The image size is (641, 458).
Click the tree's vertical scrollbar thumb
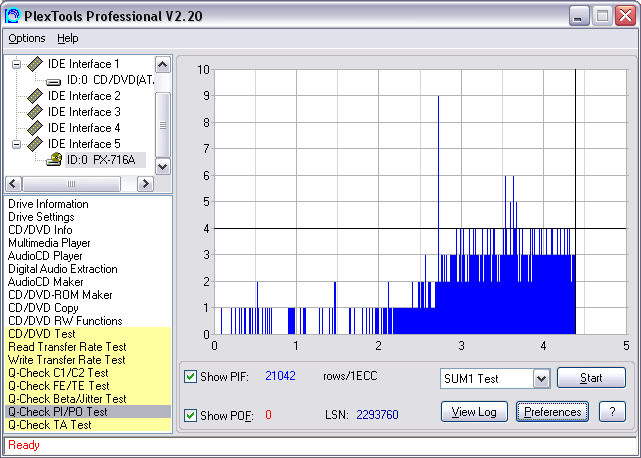[163, 125]
